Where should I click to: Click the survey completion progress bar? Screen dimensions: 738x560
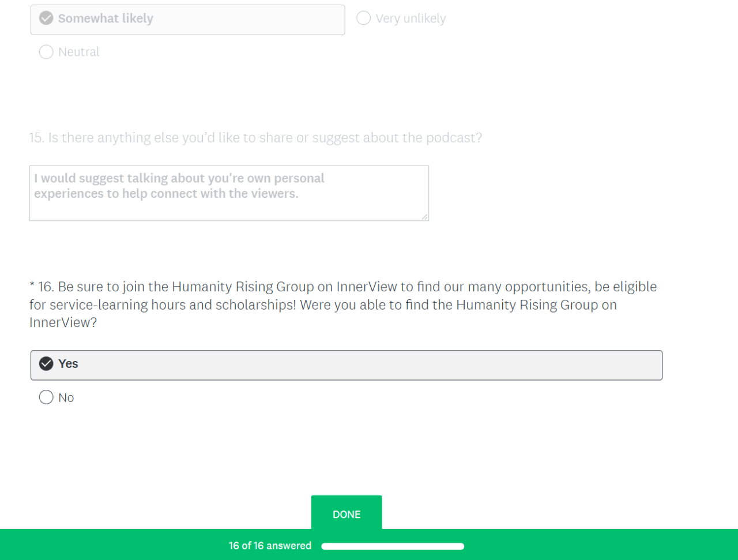(392, 546)
